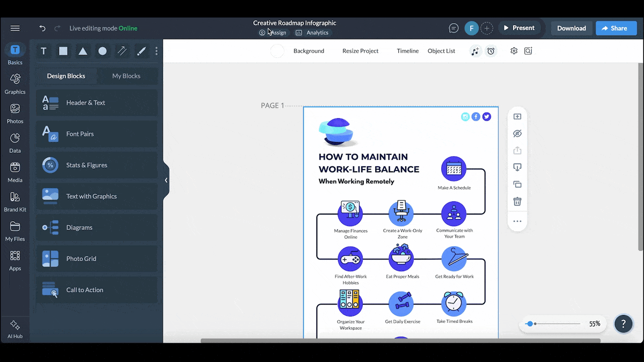Open the Timeline menu item
This screenshot has width=644, height=362.
click(x=407, y=50)
